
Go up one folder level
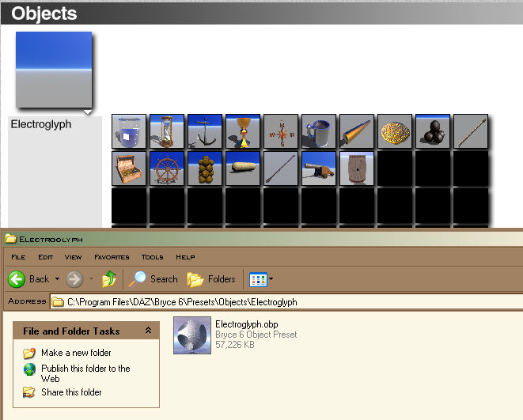coord(109,279)
